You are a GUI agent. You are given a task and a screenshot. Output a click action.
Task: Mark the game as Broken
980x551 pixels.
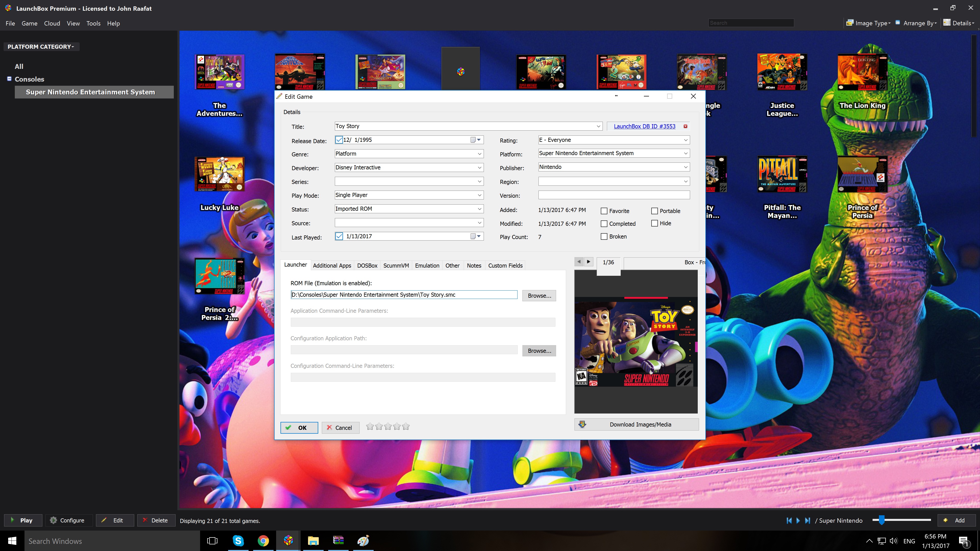click(x=604, y=236)
